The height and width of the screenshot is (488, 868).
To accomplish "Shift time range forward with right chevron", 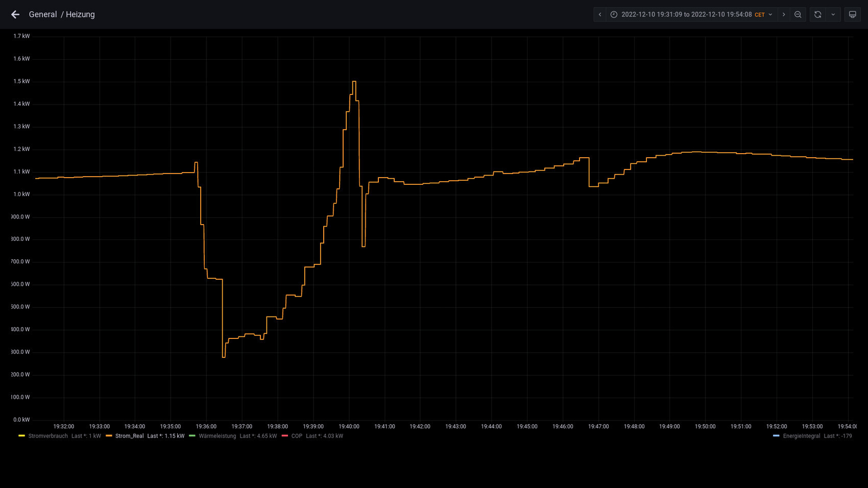I will 784,14.
